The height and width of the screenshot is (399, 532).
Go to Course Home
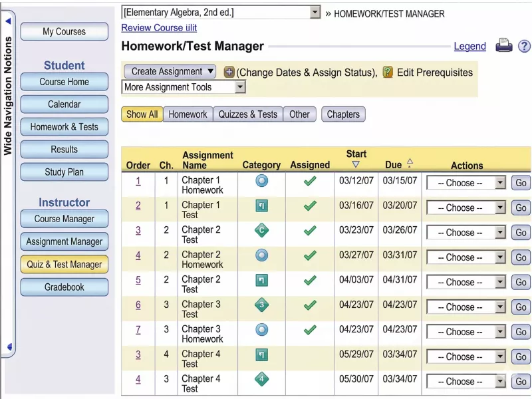[x=64, y=82]
